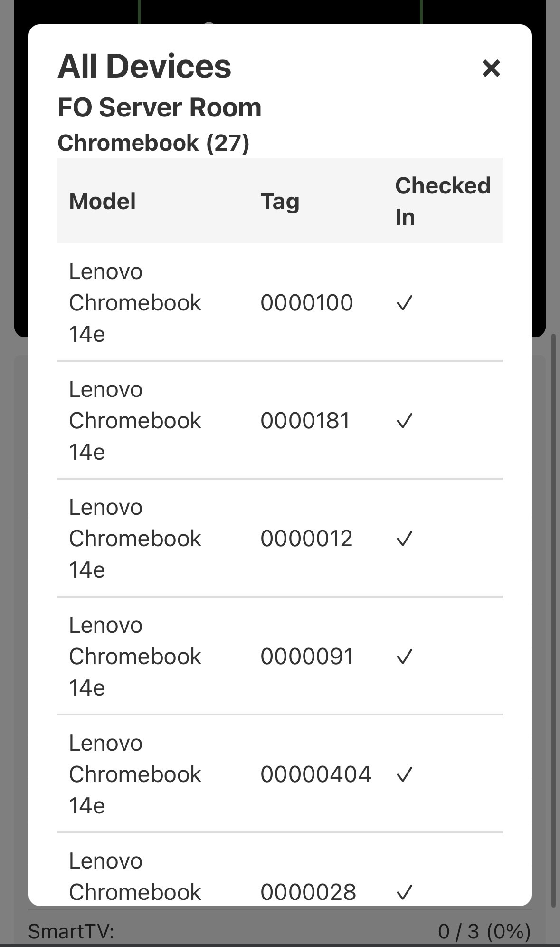
Task: Click the model name in row 0000028
Action: point(135,877)
